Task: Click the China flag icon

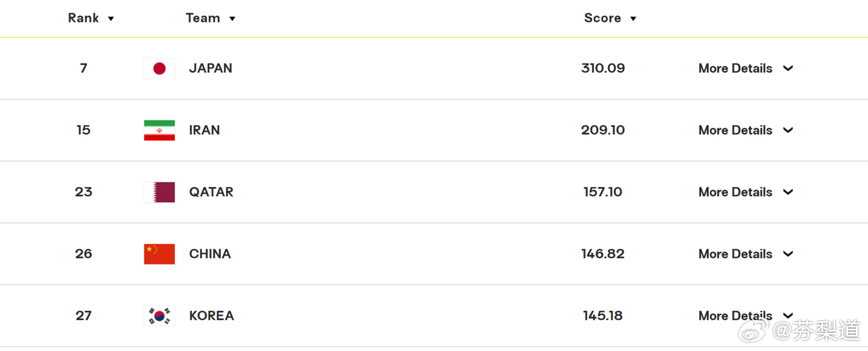Action: pyautogui.click(x=159, y=254)
